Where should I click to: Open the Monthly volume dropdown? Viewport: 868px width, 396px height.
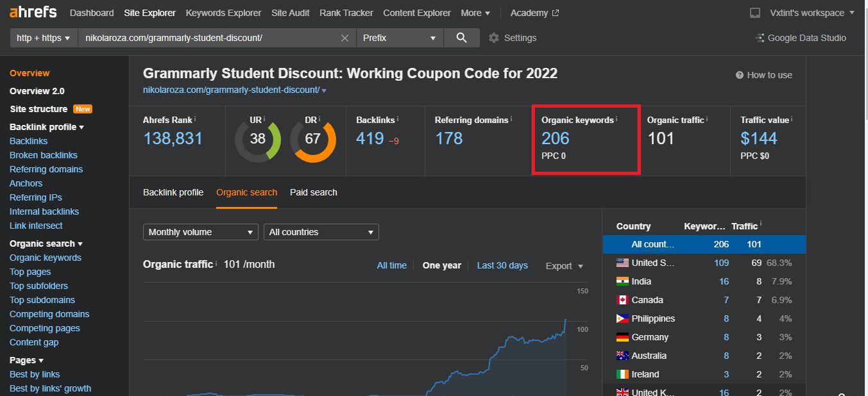coord(200,232)
